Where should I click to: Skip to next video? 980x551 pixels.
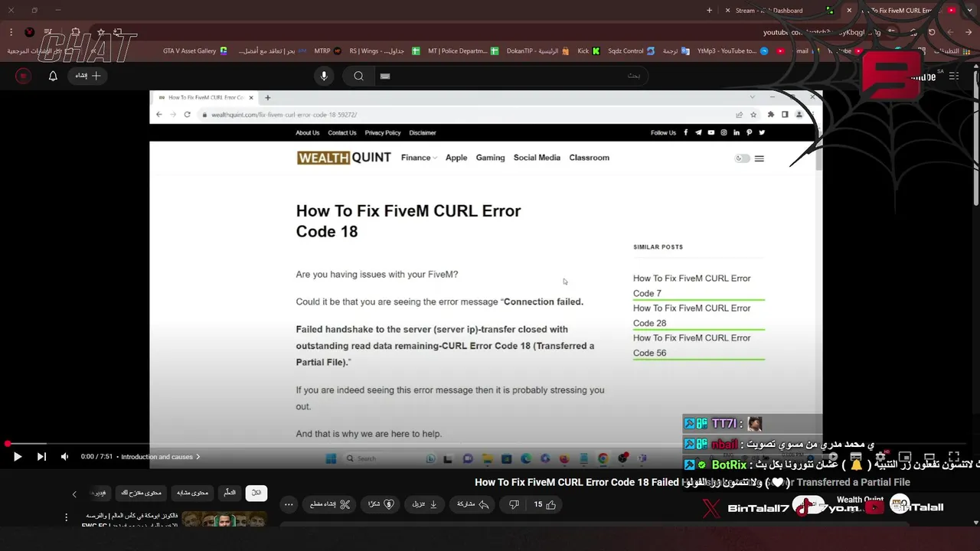click(x=41, y=457)
